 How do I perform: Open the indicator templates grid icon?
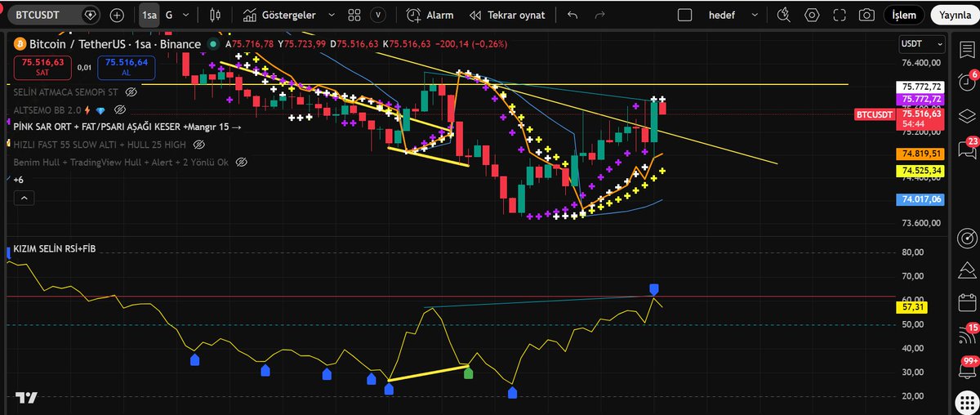pyautogui.click(x=354, y=15)
